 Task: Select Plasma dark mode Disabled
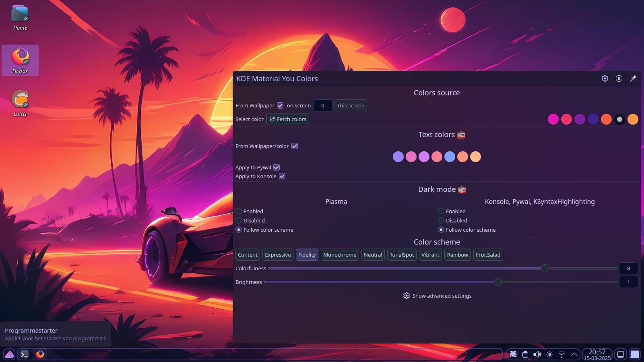point(239,220)
